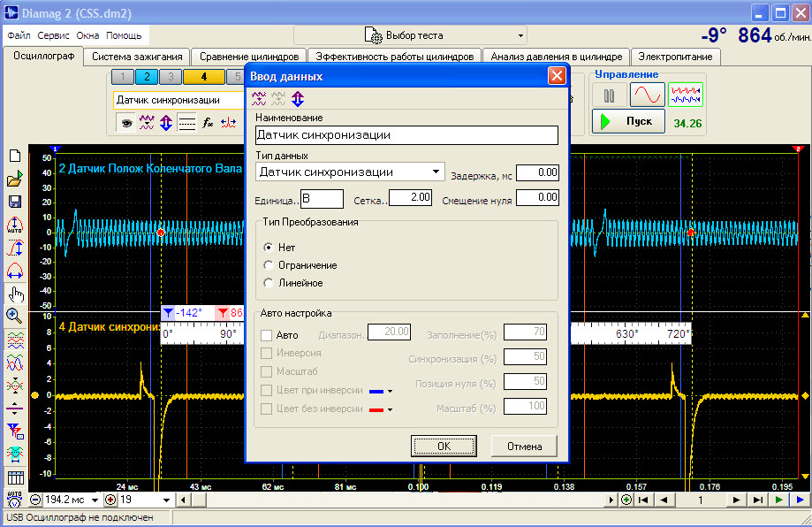Open the dropdown showing value 19
This screenshot has width=812, height=527.
(x=166, y=500)
